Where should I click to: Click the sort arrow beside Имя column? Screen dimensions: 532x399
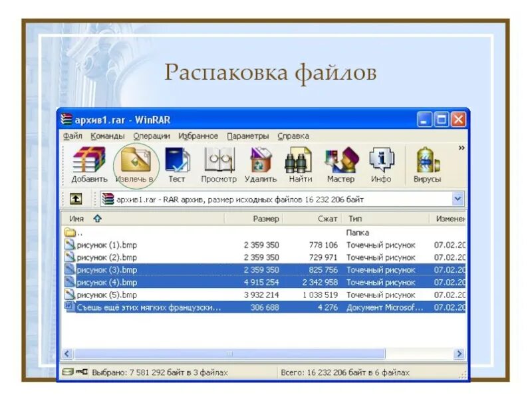98,219
